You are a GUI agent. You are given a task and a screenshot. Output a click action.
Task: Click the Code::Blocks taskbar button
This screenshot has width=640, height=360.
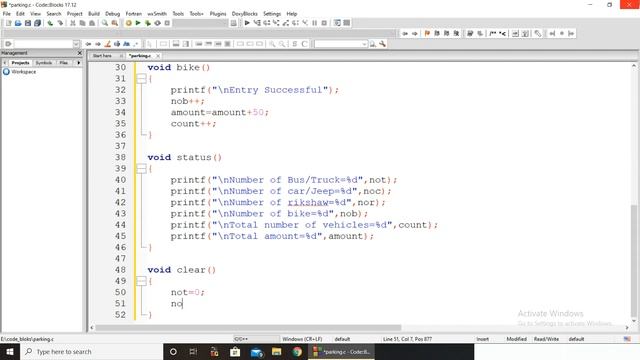click(342, 351)
